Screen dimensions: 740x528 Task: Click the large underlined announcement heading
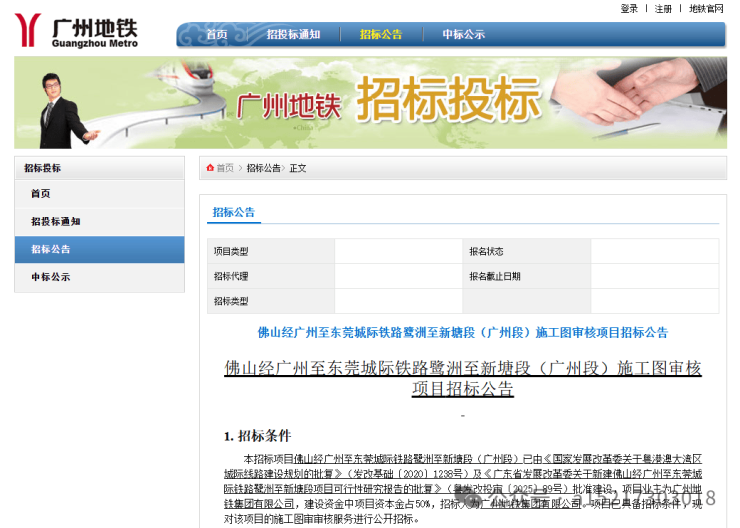coord(462,378)
